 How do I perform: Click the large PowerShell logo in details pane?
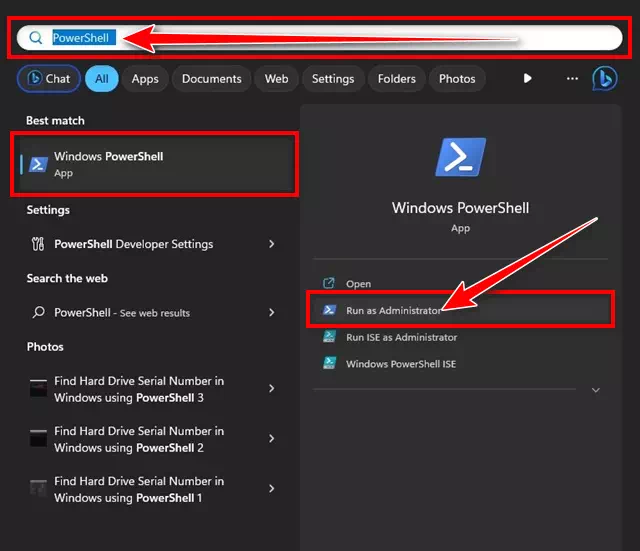coord(460,157)
